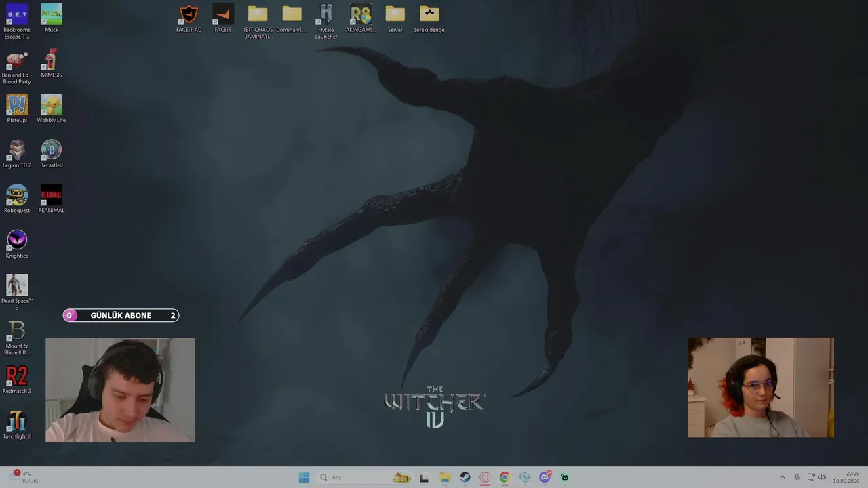The width and height of the screenshot is (868, 488).
Task: Select the REANIMAL desktop icon
Action: [52, 199]
